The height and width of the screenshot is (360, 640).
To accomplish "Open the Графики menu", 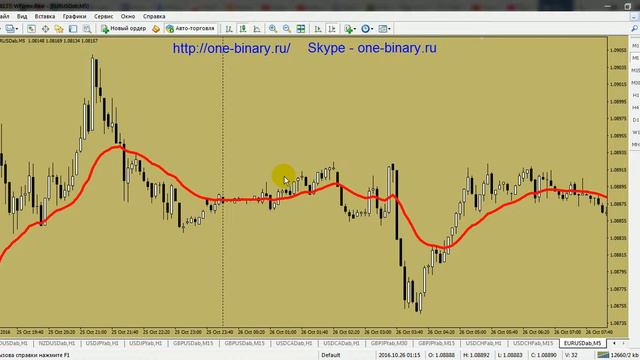I will 74,16.
